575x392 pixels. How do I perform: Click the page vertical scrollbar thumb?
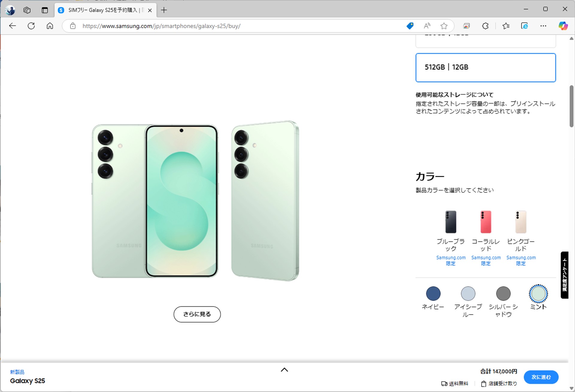pyautogui.click(x=571, y=106)
